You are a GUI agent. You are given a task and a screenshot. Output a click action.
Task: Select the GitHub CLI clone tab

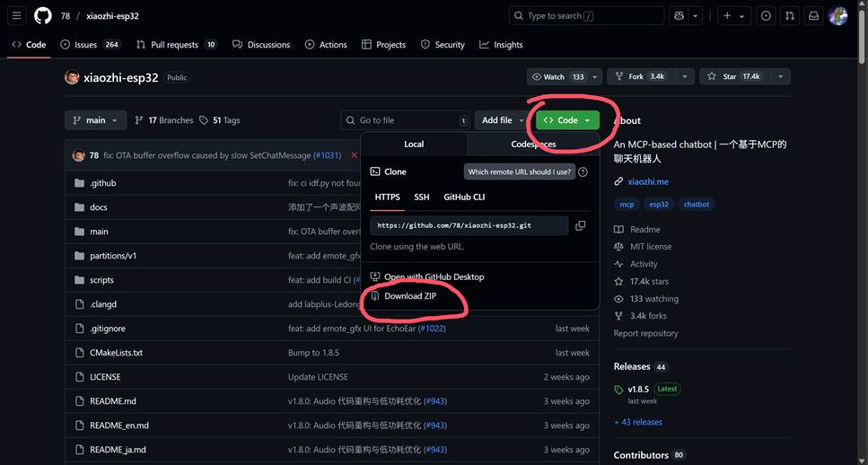(x=464, y=197)
